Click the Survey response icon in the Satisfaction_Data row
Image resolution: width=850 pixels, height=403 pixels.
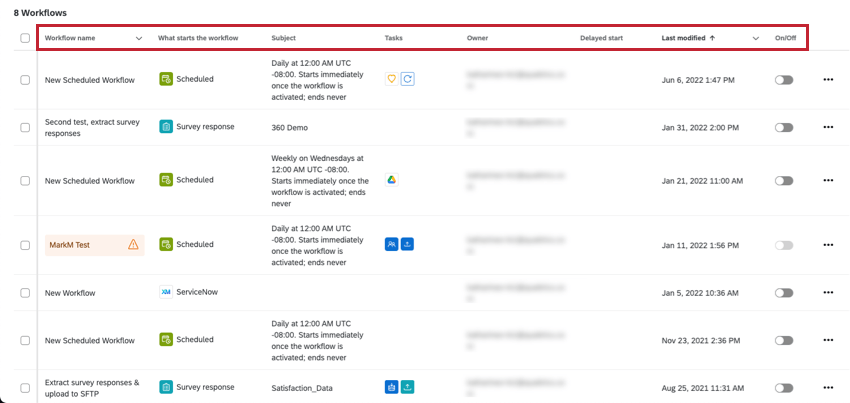(166, 387)
